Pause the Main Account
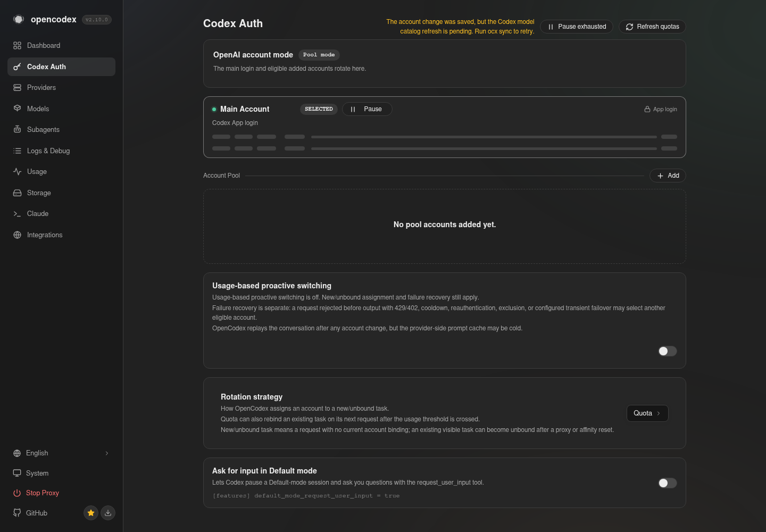This screenshot has height=532, width=766. [x=367, y=109]
